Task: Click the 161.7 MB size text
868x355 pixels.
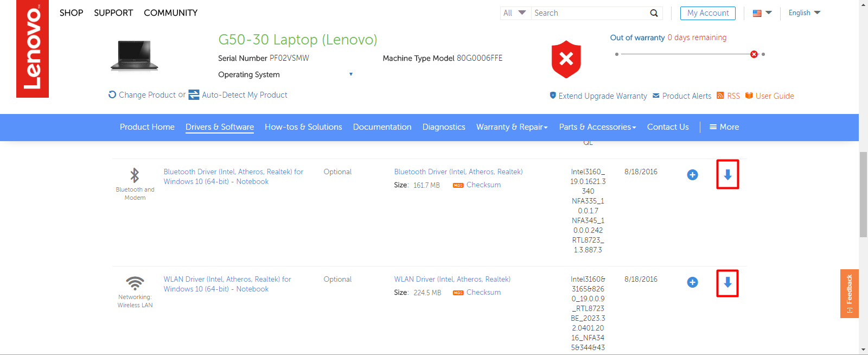Action: coord(426,185)
